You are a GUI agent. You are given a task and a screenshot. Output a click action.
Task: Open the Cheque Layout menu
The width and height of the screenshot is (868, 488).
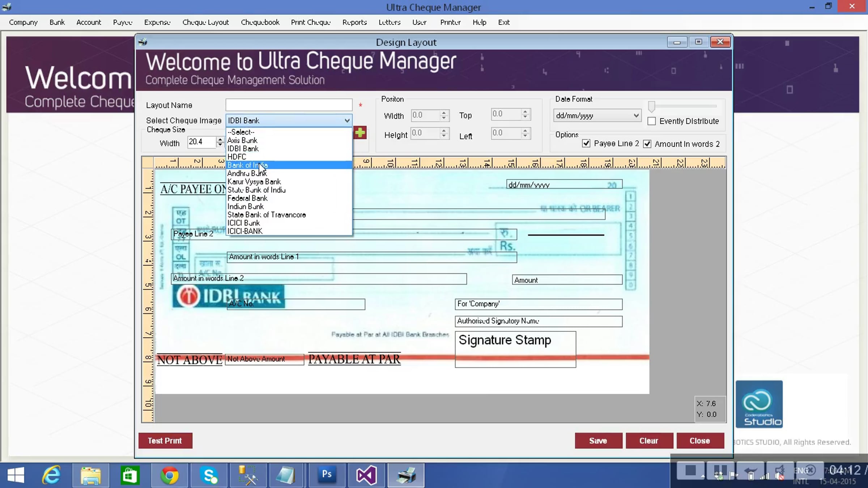click(205, 22)
